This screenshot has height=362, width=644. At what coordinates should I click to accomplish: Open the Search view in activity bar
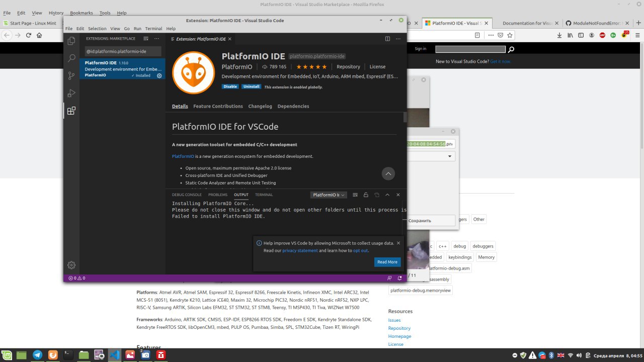pyautogui.click(x=71, y=58)
